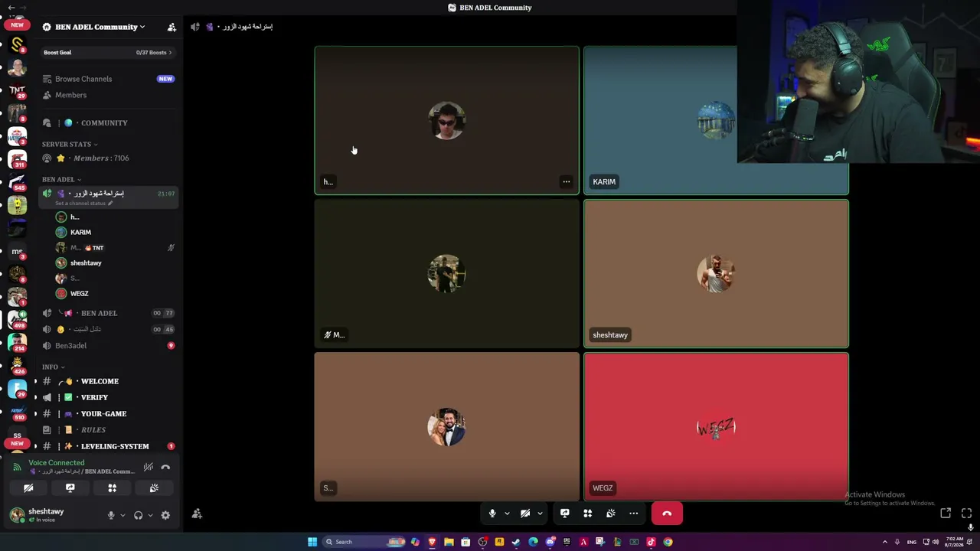
Task: Select WEGZ's video tile
Action: 716,427
